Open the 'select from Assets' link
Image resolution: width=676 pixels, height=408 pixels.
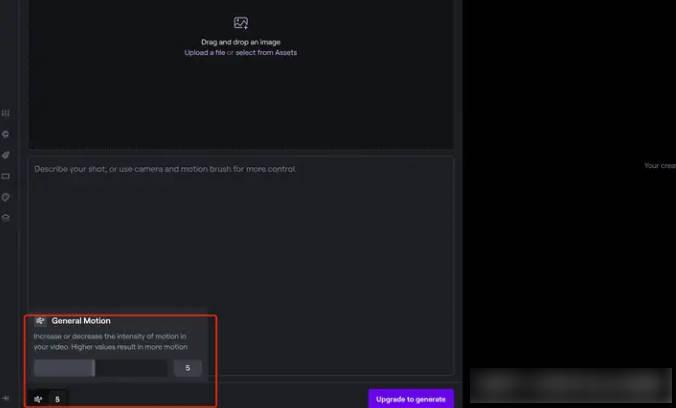pyautogui.click(x=266, y=53)
